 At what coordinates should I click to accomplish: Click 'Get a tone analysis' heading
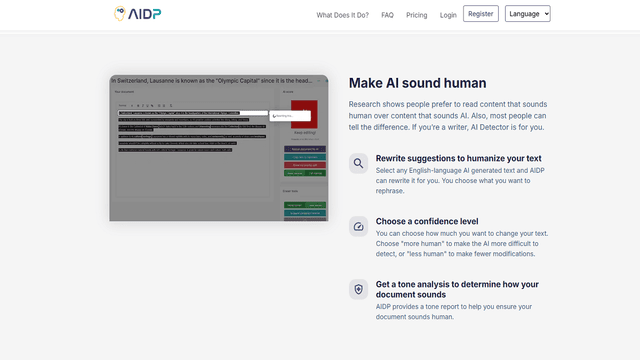click(457, 289)
